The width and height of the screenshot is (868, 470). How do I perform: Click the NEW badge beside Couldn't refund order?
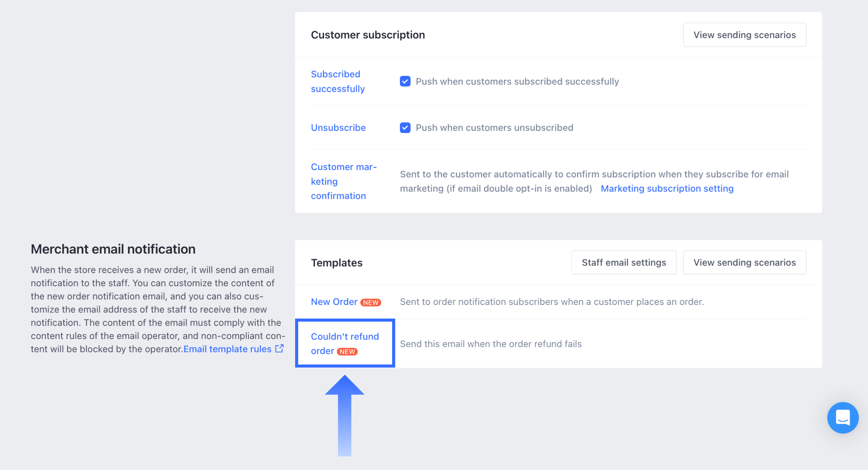(x=347, y=352)
